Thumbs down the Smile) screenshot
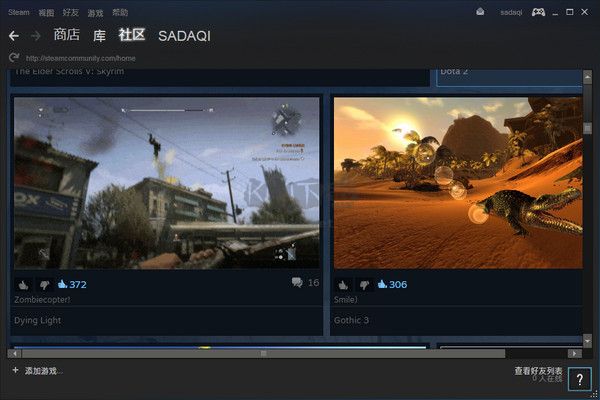Viewport: 600px width, 400px height. pos(364,284)
